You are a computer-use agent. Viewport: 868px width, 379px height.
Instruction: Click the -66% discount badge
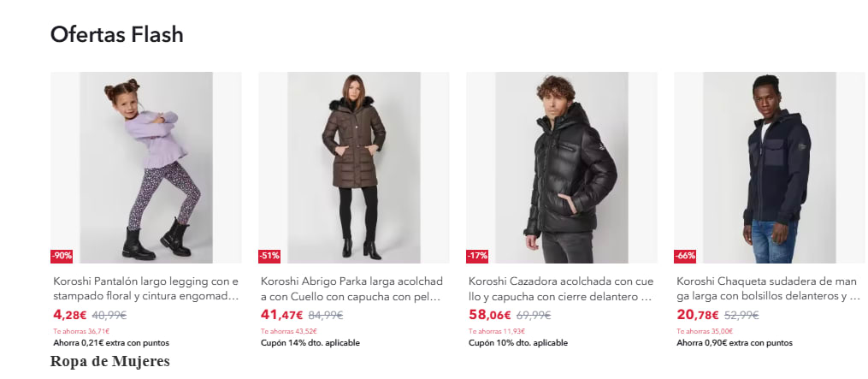coord(685,256)
